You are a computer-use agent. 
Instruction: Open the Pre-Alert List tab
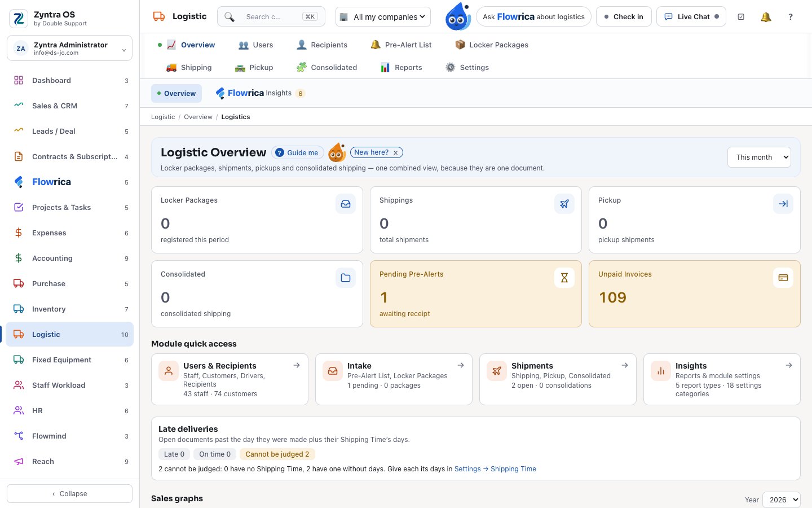[401, 45]
